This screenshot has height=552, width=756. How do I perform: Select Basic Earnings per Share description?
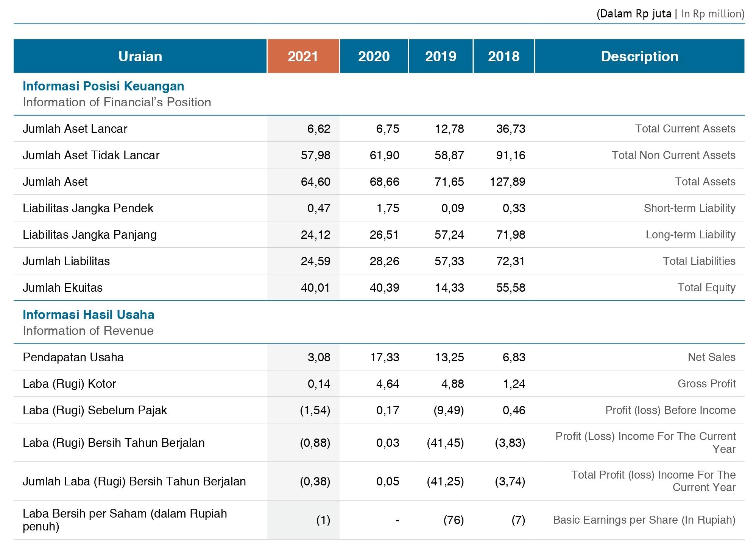pyautogui.click(x=644, y=520)
